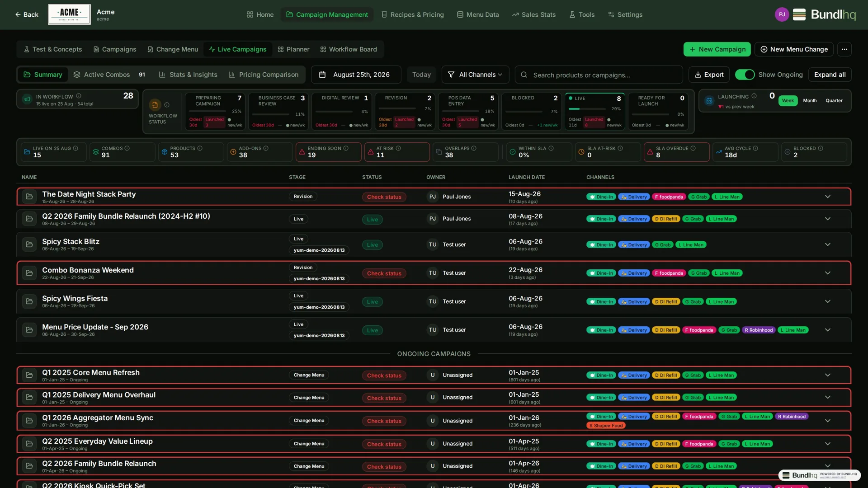Toggle Show Ongoing switch

tap(745, 75)
